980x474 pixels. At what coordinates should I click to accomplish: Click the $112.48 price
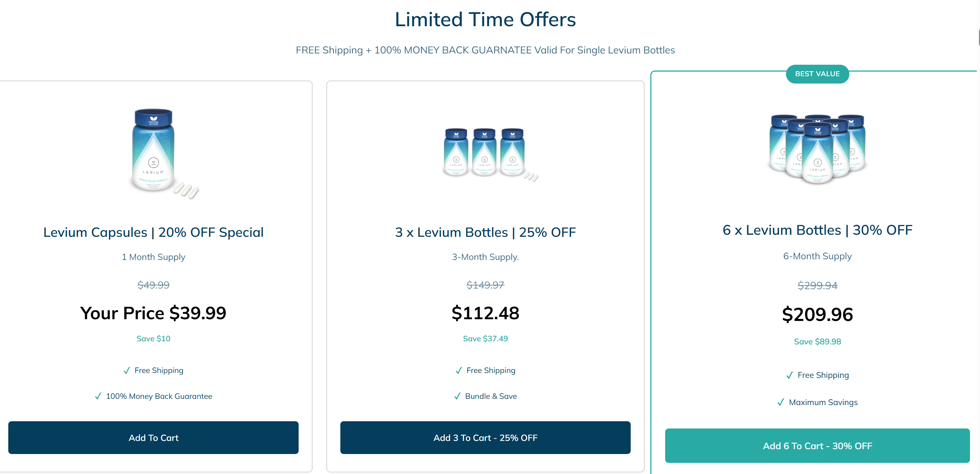pos(485,313)
